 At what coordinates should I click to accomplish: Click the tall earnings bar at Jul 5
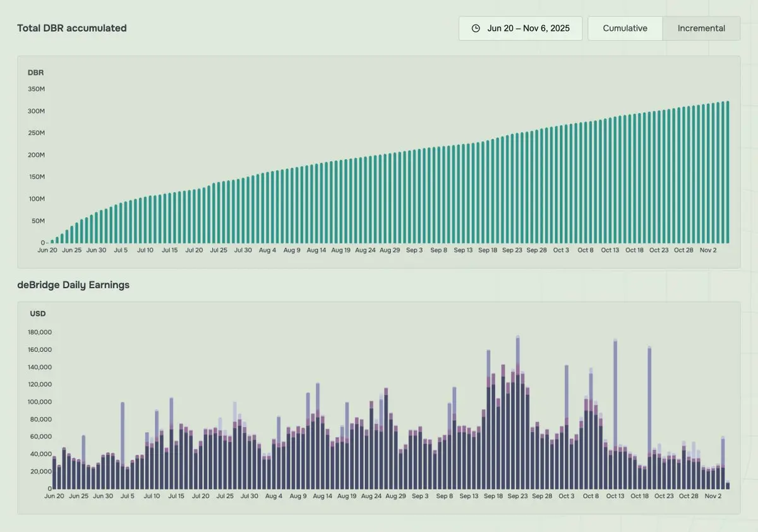[123, 445]
